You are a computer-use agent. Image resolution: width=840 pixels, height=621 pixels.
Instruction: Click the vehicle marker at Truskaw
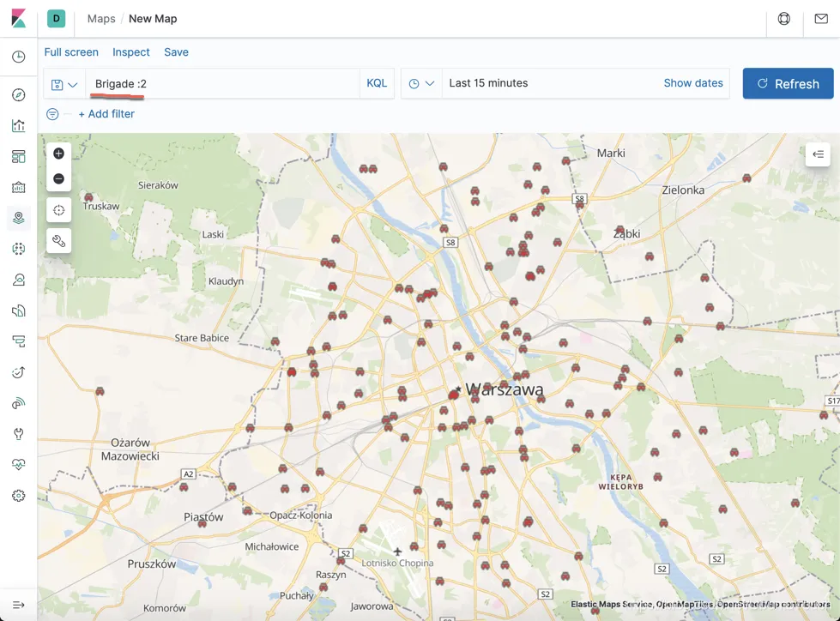[x=89, y=197]
